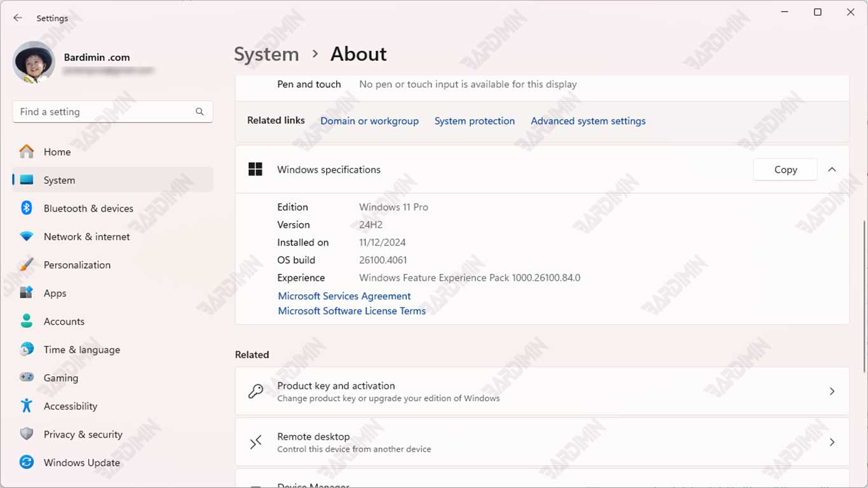Collapse the Windows specifications section
Viewport: 868px width, 488px height.
click(832, 170)
